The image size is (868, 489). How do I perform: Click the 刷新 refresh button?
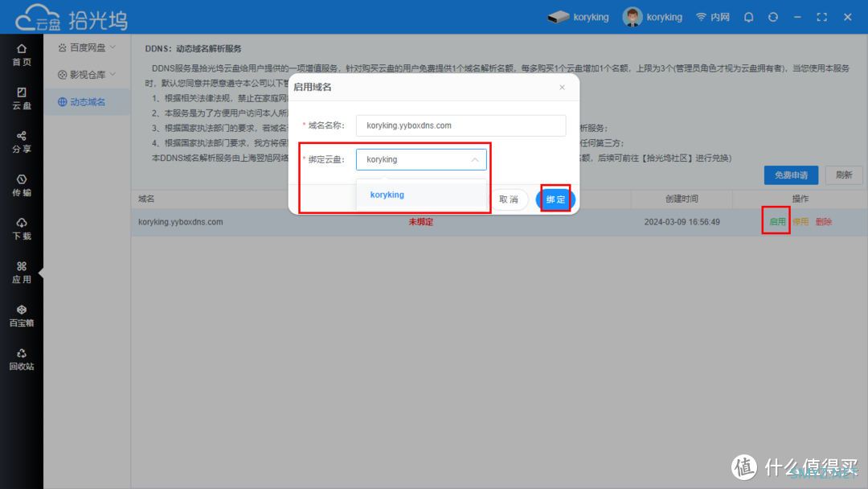point(844,175)
